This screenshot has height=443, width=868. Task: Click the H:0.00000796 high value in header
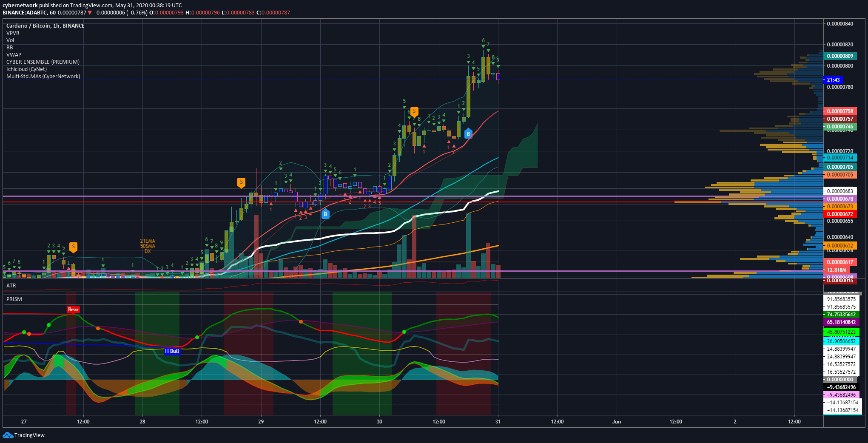pos(202,12)
